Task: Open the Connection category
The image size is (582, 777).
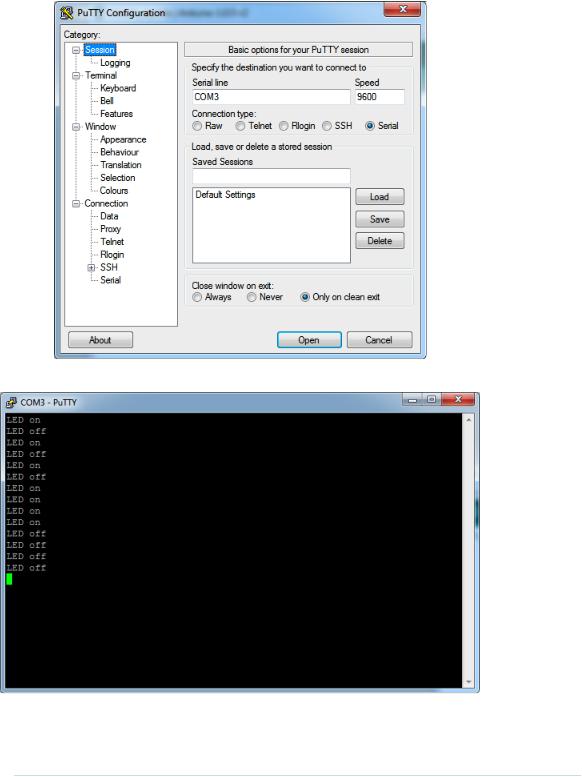Action: [x=106, y=204]
